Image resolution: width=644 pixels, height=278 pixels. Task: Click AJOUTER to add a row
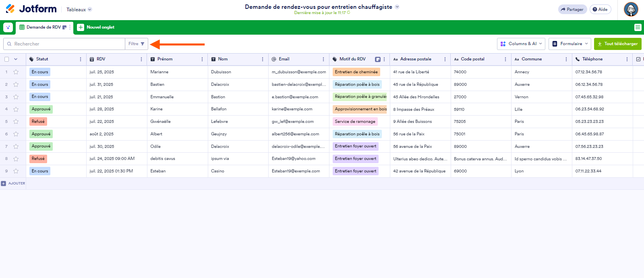[x=13, y=183]
